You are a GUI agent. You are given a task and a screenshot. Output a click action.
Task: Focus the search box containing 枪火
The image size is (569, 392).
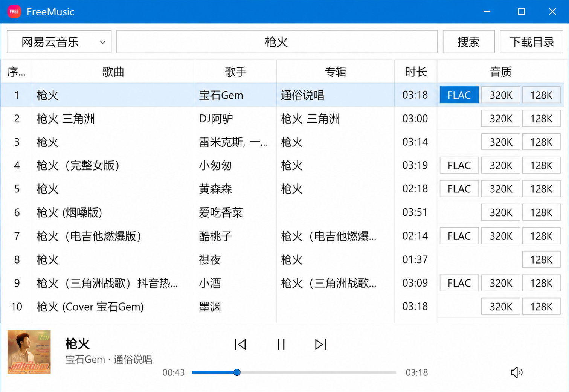pos(277,42)
